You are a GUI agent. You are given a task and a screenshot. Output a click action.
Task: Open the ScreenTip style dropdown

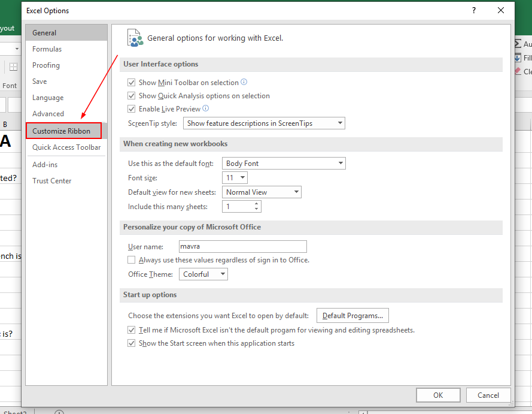pyautogui.click(x=264, y=123)
